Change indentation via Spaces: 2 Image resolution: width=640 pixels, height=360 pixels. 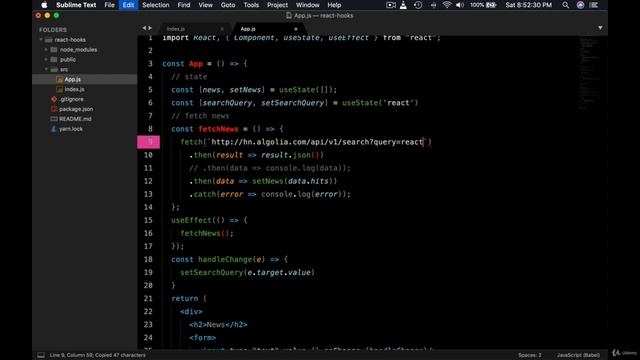coord(530,355)
